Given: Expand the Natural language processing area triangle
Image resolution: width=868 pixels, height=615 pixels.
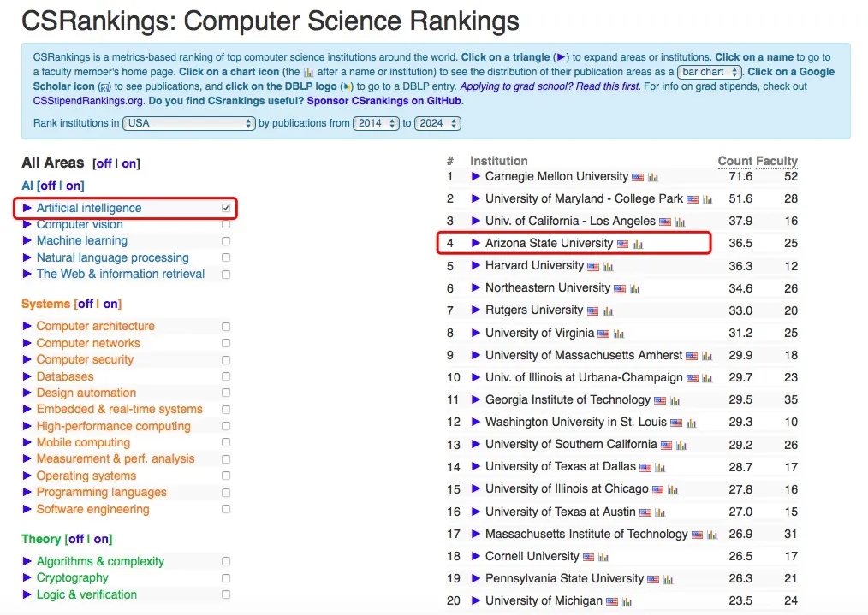Looking at the screenshot, I should pos(27,257).
